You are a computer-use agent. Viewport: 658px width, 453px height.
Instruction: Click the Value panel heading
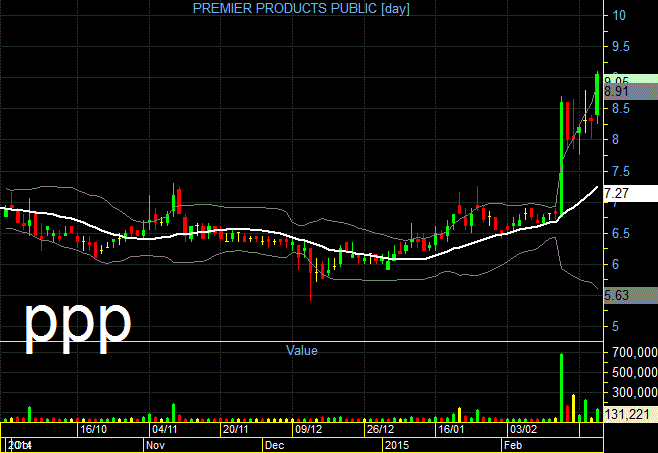point(301,350)
